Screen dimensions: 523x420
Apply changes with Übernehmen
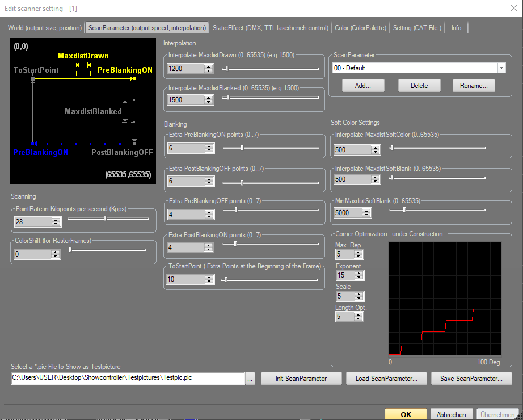pyautogui.click(x=497, y=414)
